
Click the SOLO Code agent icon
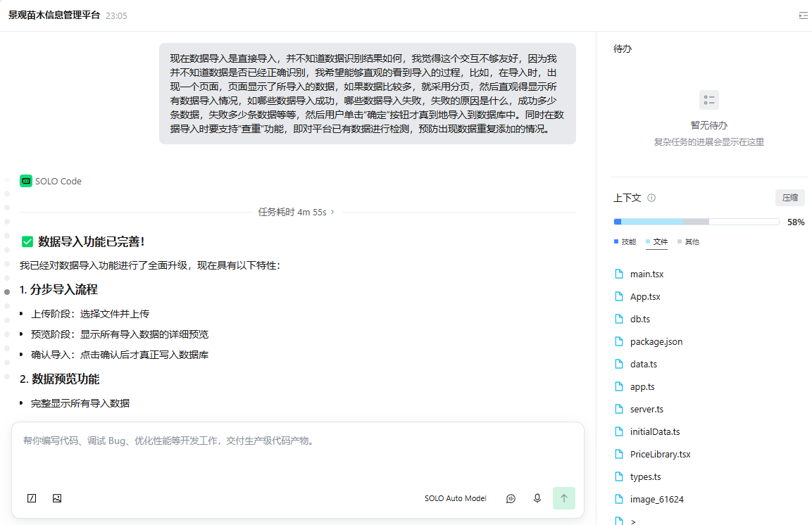click(x=26, y=181)
